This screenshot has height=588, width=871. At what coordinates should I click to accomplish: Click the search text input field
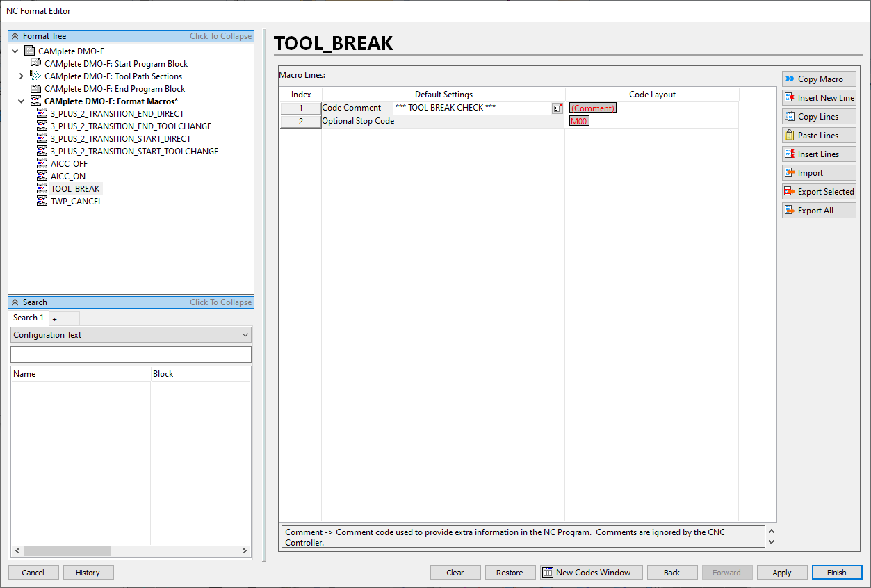tap(131, 354)
